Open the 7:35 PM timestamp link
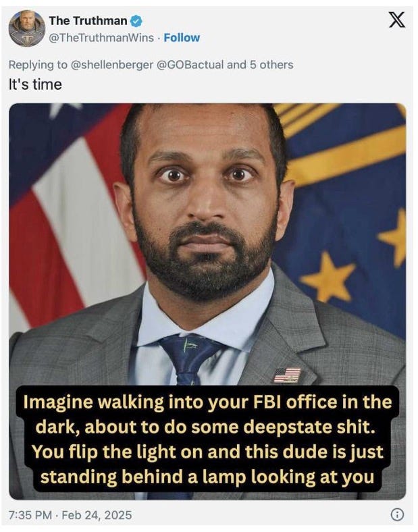418x532 pixels. (x=30, y=515)
